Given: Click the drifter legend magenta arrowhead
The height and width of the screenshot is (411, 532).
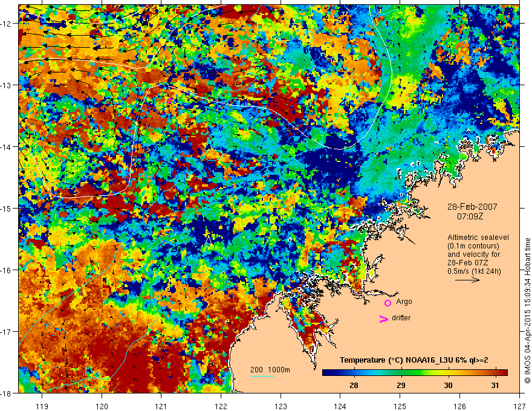Looking at the screenshot, I should (x=383, y=319).
